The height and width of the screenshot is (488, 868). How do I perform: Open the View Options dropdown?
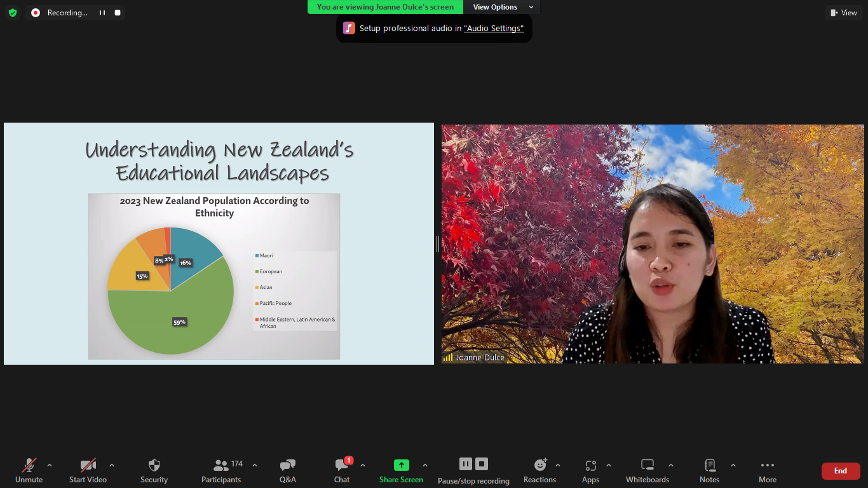(501, 7)
